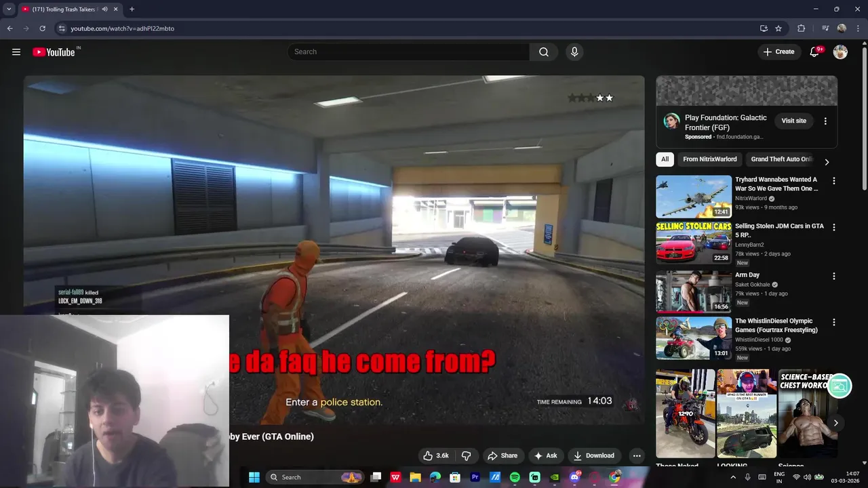This screenshot has height=488, width=868.
Task: Open Chrome media controls
Action: [825, 28]
